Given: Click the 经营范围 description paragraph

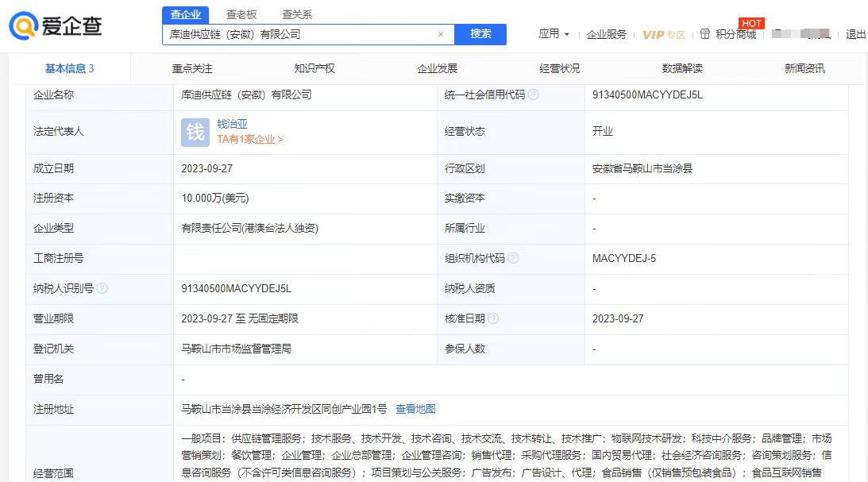Looking at the screenshot, I should click(507, 456).
